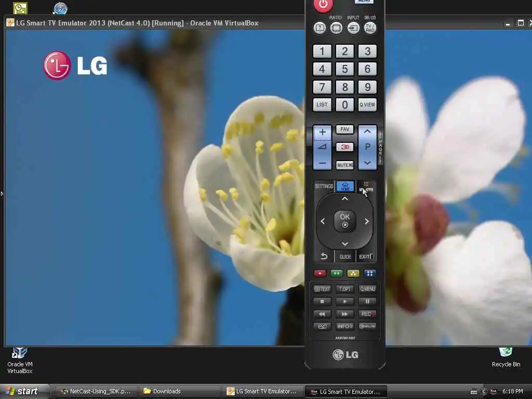Decrease volume with the minus button
Viewport: 532px width, 399px height.
click(x=322, y=163)
